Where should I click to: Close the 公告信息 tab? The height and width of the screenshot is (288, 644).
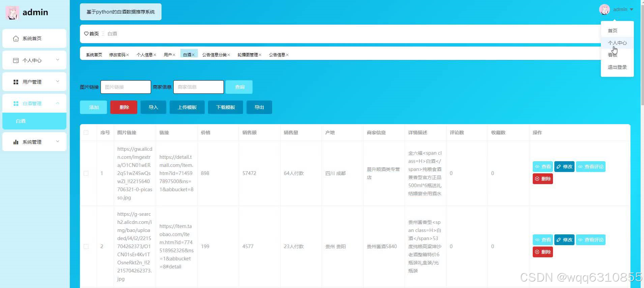tap(287, 55)
